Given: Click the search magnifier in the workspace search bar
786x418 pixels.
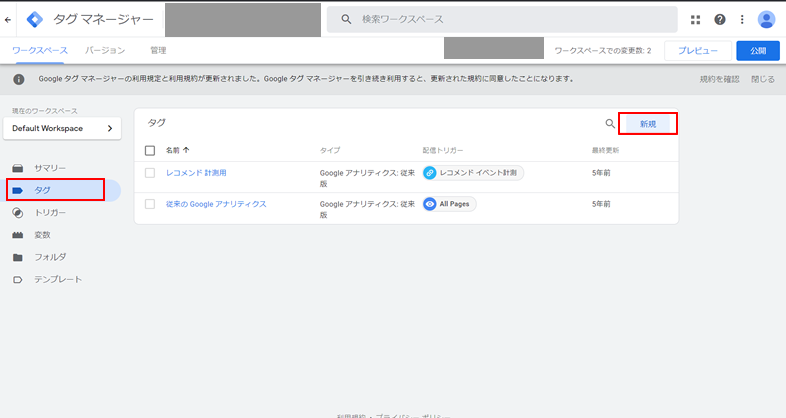Looking at the screenshot, I should pos(346,19).
